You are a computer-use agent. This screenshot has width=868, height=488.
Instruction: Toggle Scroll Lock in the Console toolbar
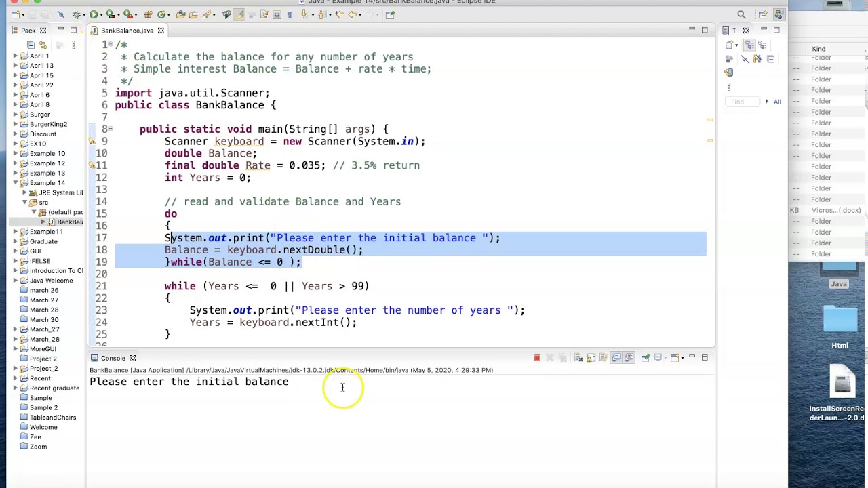pos(591,358)
